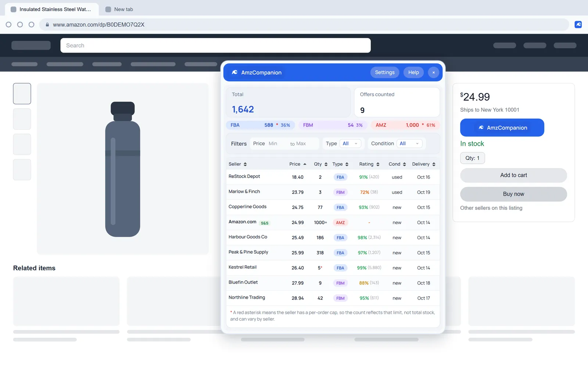The width and height of the screenshot is (588, 368).
Task: Click FBA badge in ReStock Depot row
Action: 340,177
